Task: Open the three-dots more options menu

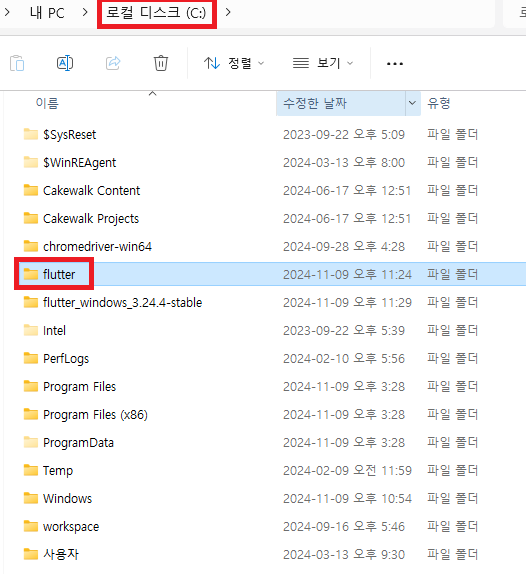Action: tap(395, 64)
